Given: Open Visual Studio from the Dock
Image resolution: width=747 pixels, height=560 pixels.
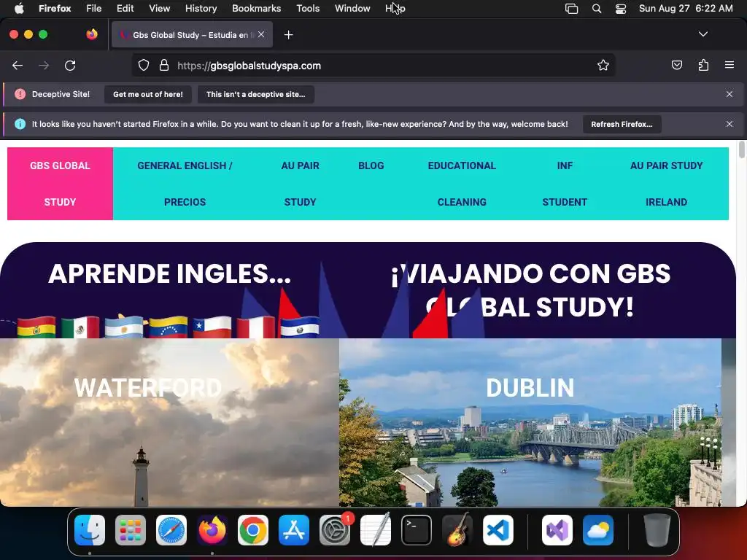Looking at the screenshot, I should [557, 530].
